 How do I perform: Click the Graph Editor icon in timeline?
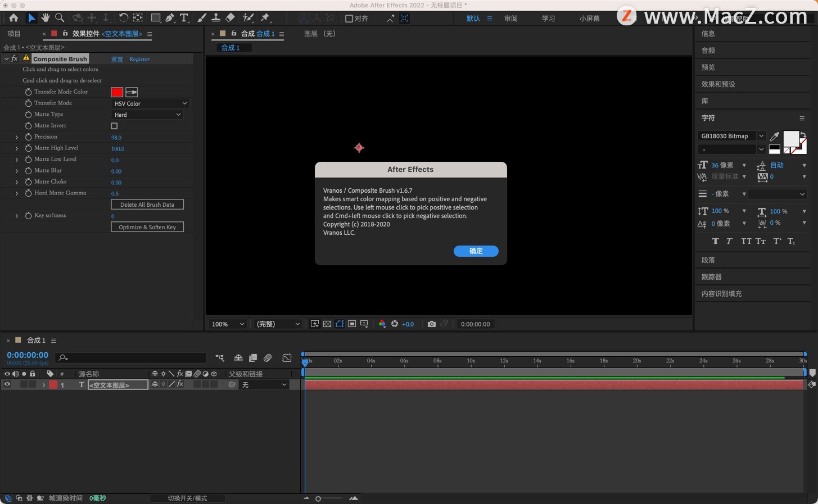click(287, 358)
